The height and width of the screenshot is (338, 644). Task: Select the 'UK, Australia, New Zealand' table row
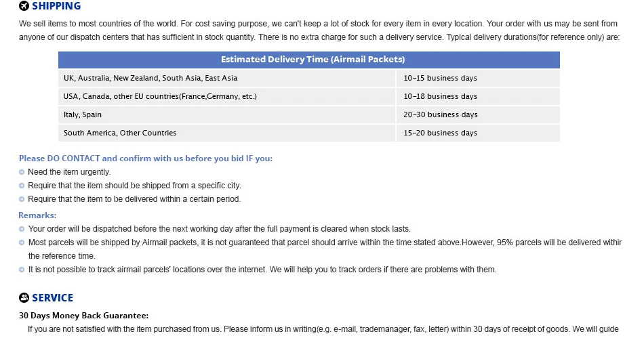(x=309, y=78)
